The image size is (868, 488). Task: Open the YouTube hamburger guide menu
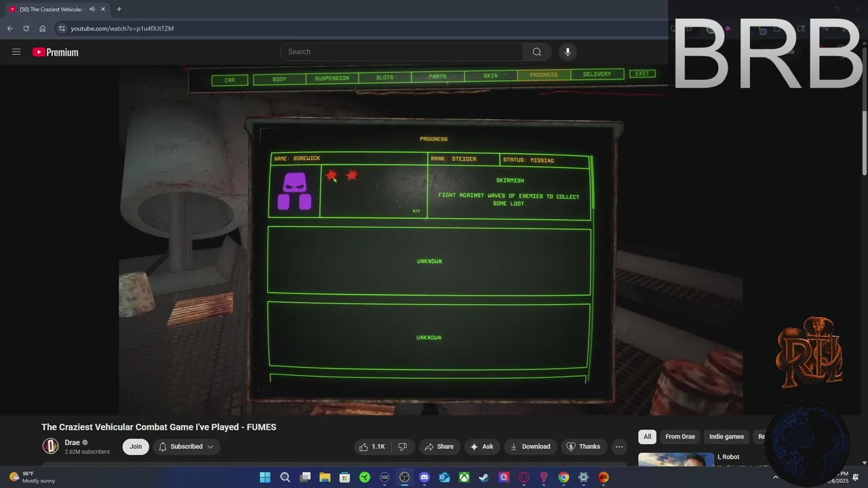pyautogui.click(x=16, y=52)
